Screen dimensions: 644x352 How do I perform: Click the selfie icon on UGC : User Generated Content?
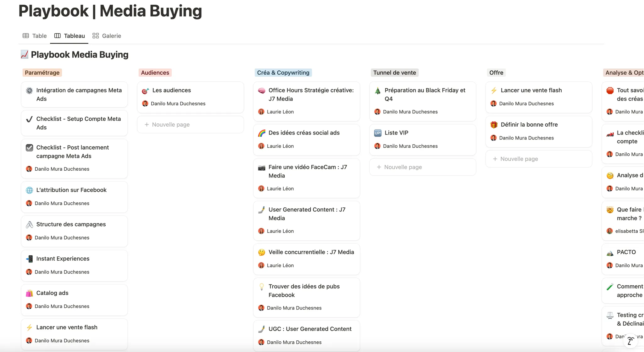tap(262, 329)
